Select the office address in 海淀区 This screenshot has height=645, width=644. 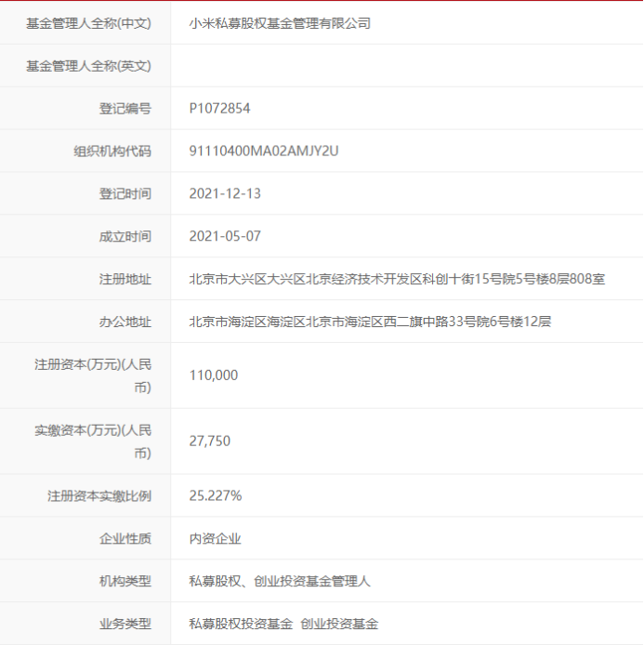370,322
